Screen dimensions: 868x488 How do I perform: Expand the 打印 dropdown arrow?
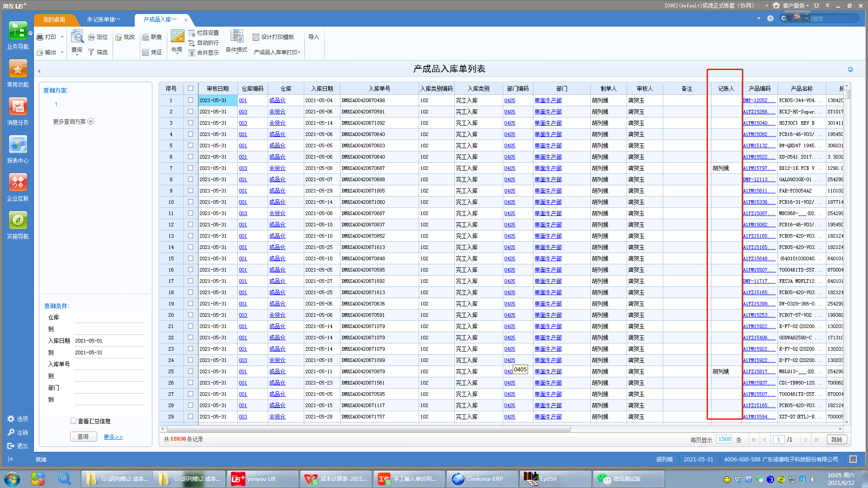point(62,37)
